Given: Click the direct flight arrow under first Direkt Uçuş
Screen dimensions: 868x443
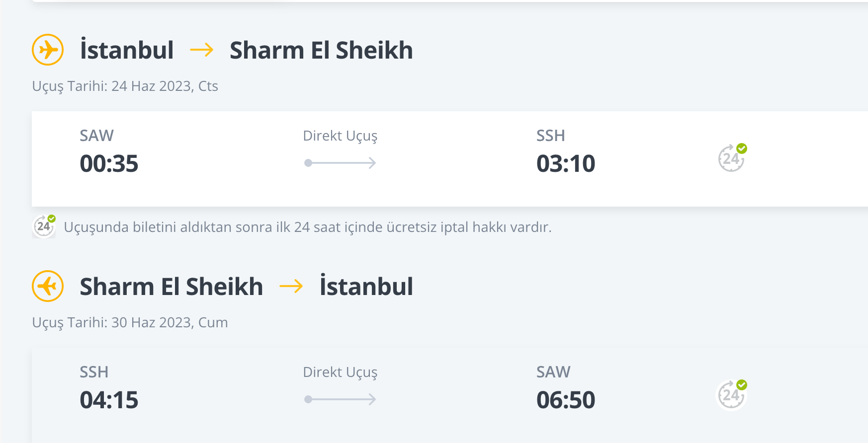Looking at the screenshot, I should pyautogui.click(x=340, y=163).
